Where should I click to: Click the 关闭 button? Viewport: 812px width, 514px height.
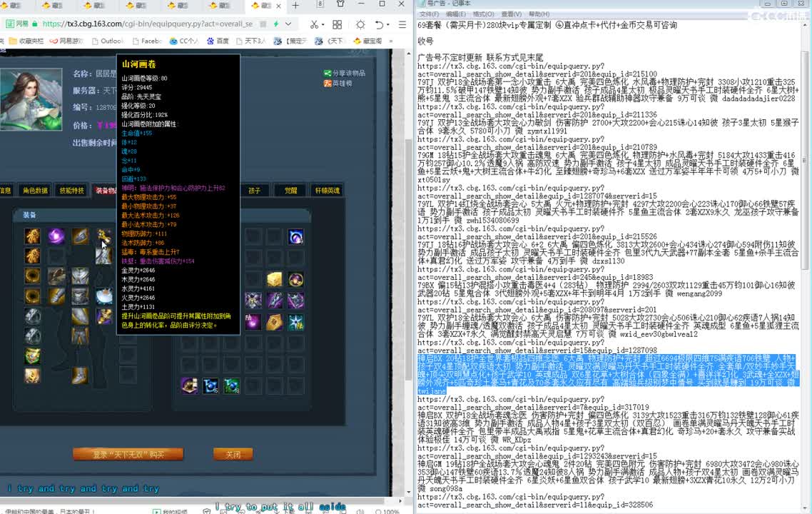point(233,454)
